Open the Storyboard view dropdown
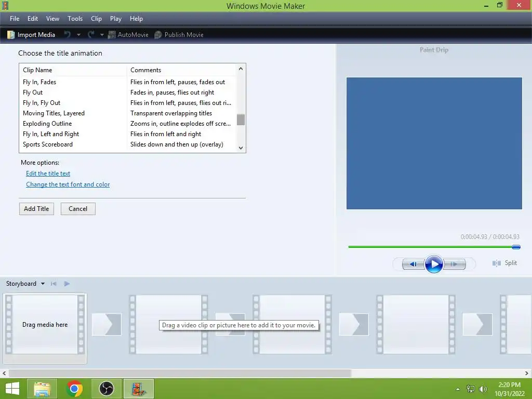The width and height of the screenshot is (532, 399). (x=43, y=284)
